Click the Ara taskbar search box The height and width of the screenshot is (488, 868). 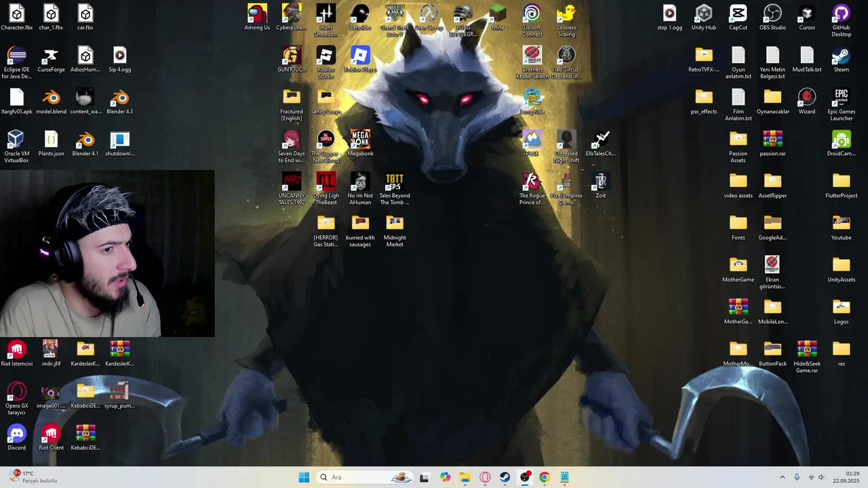[x=365, y=477]
